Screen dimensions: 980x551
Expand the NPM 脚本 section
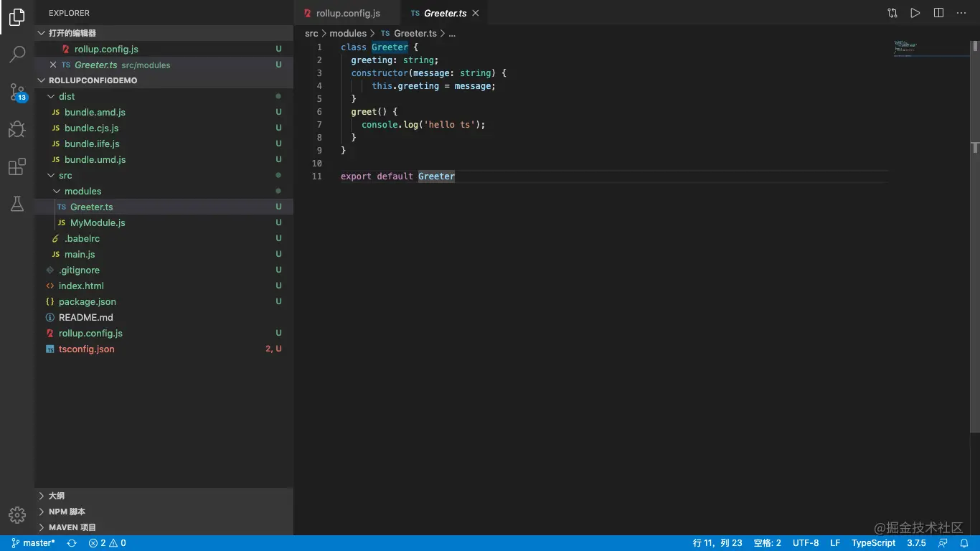(x=67, y=512)
